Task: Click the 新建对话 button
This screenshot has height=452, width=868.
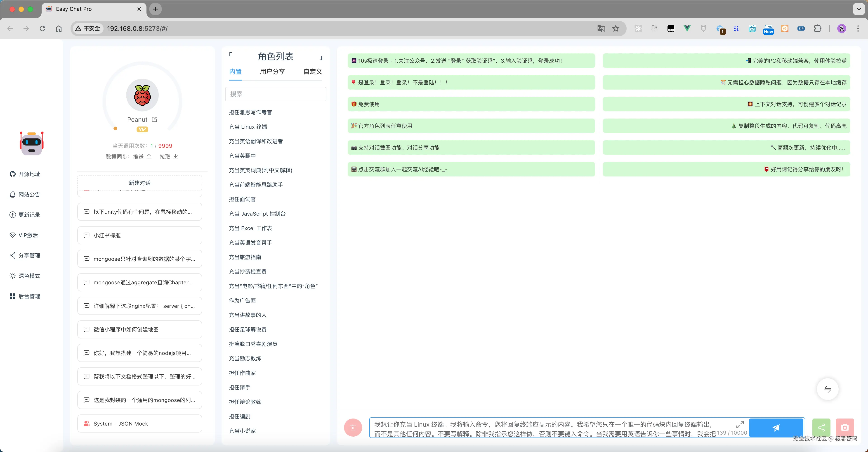Action: click(139, 183)
